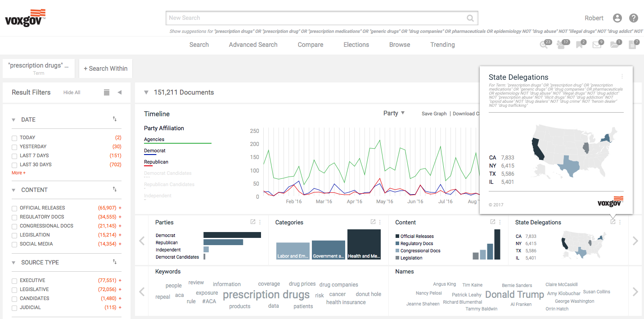This screenshot has height=319, width=644.
Task: Open bookmarks icon with badge 2
Action: (x=581, y=45)
